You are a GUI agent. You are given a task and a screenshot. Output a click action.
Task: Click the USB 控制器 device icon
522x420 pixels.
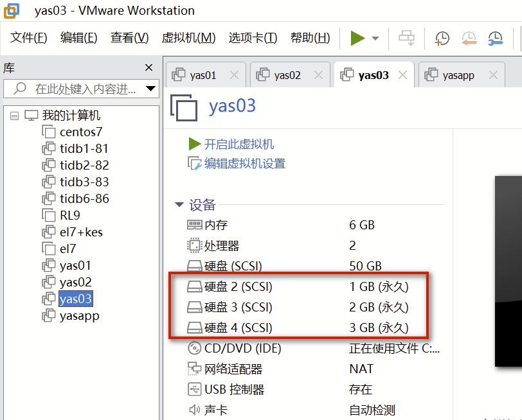pyautogui.click(x=194, y=389)
